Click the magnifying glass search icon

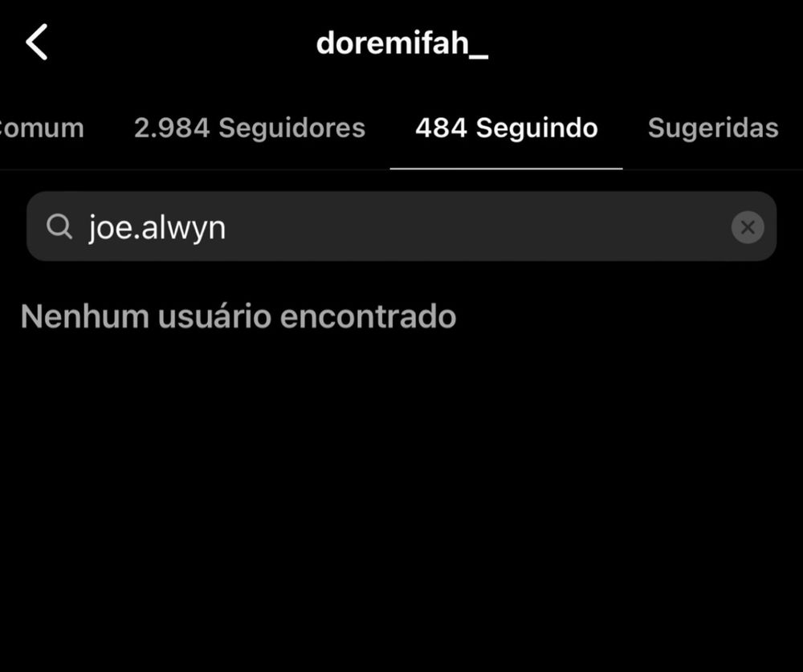pyautogui.click(x=59, y=226)
